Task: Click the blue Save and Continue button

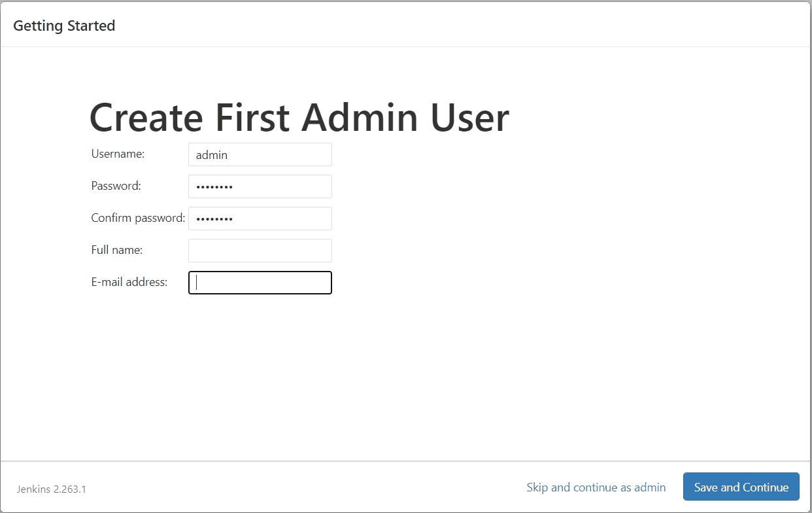Action: (741, 487)
